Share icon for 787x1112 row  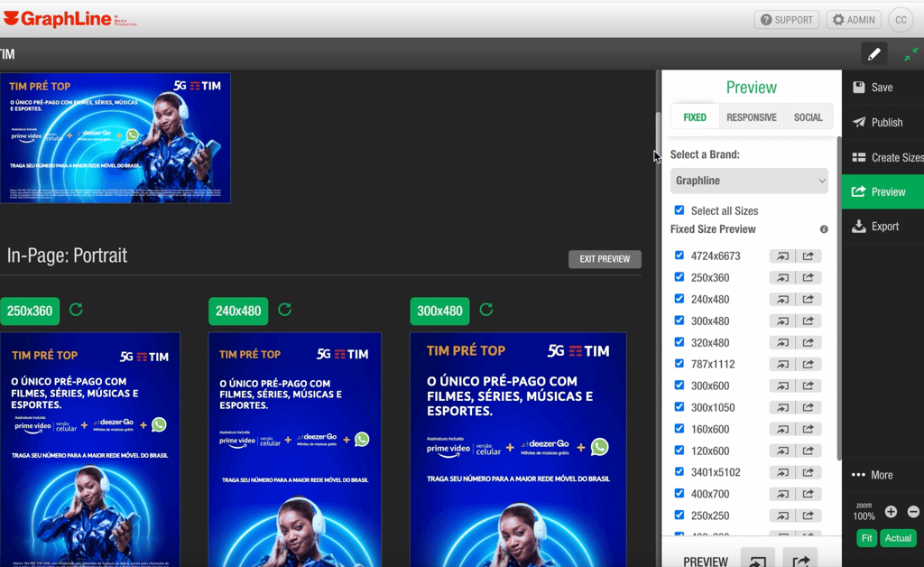pyautogui.click(x=808, y=364)
